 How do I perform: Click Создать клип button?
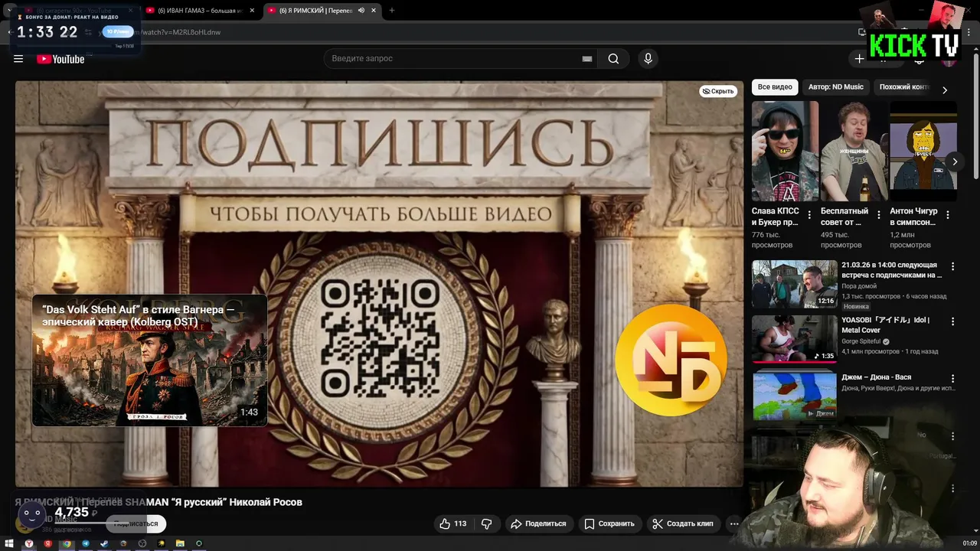point(683,523)
